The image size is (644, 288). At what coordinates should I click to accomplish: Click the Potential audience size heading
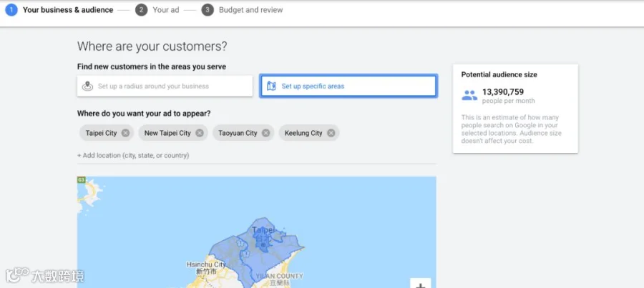[x=499, y=74]
